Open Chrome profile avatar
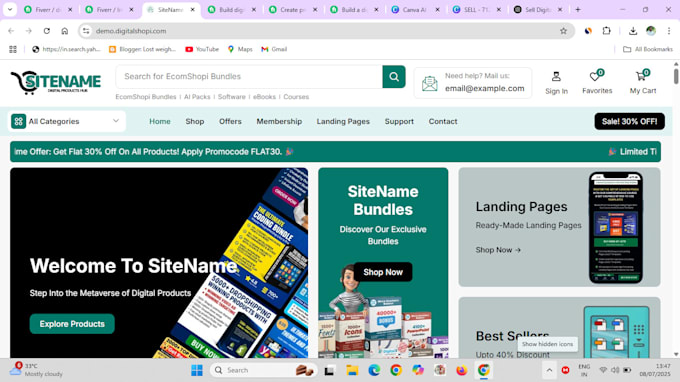The height and width of the screenshot is (382, 680). pos(651,31)
